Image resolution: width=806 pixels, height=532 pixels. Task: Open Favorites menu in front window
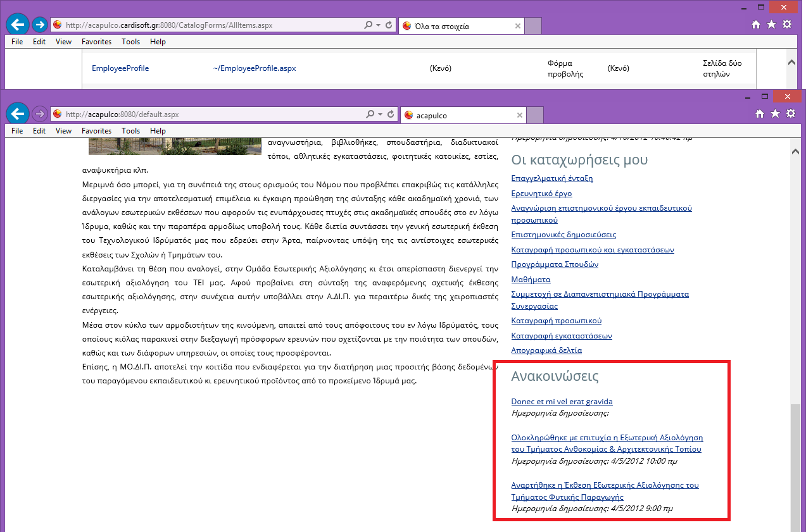(x=96, y=131)
